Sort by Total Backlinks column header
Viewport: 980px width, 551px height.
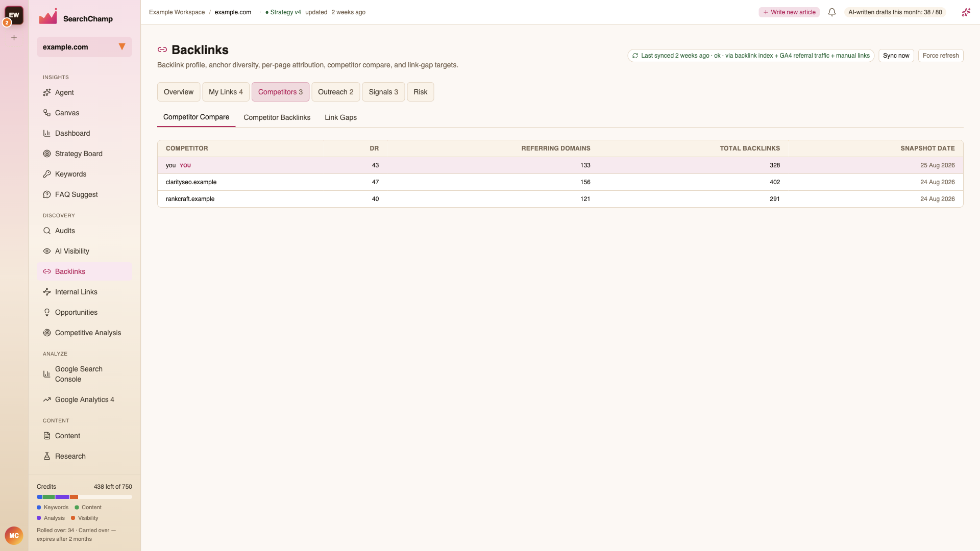pyautogui.click(x=750, y=148)
